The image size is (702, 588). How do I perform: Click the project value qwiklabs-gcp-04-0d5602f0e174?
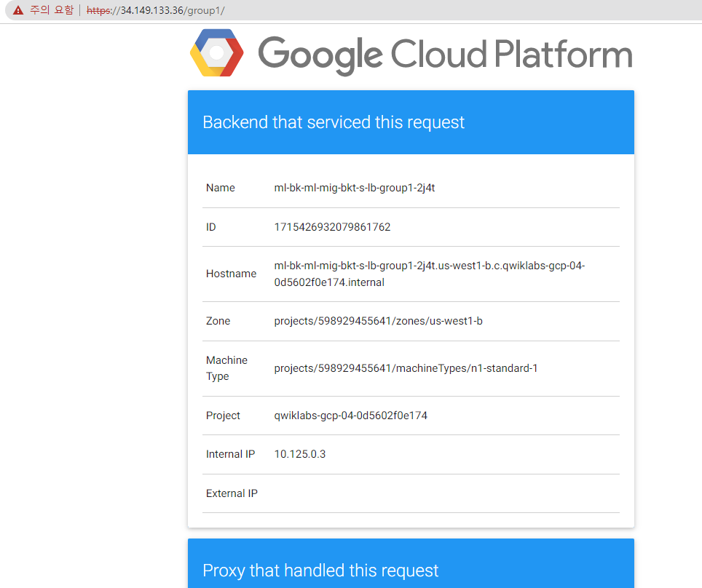pyautogui.click(x=350, y=416)
